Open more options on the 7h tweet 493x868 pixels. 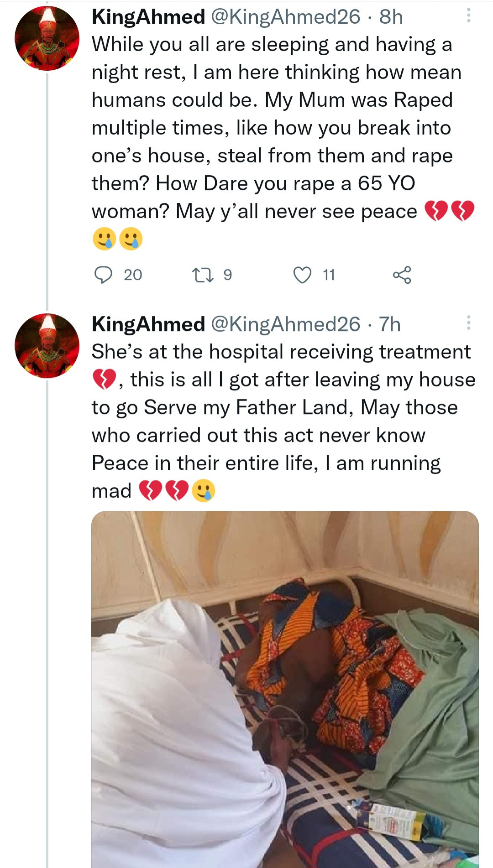(468, 323)
